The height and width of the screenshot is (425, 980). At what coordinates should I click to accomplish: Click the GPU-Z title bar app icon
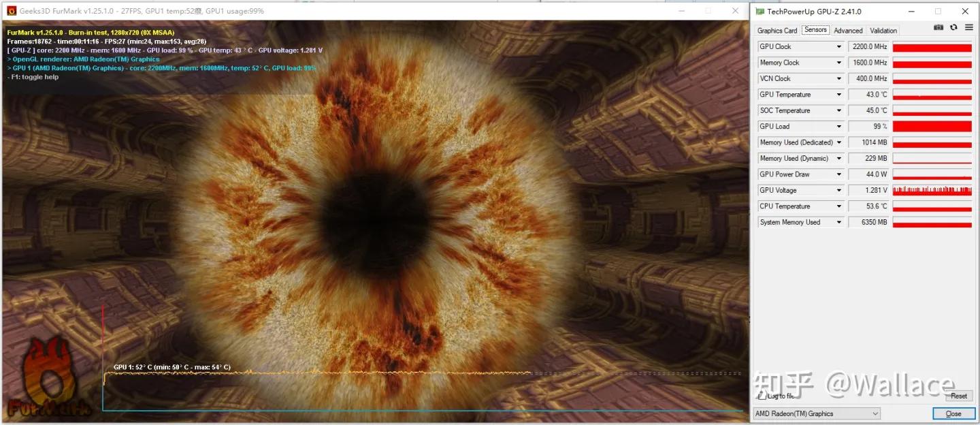[x=759, y=12]
